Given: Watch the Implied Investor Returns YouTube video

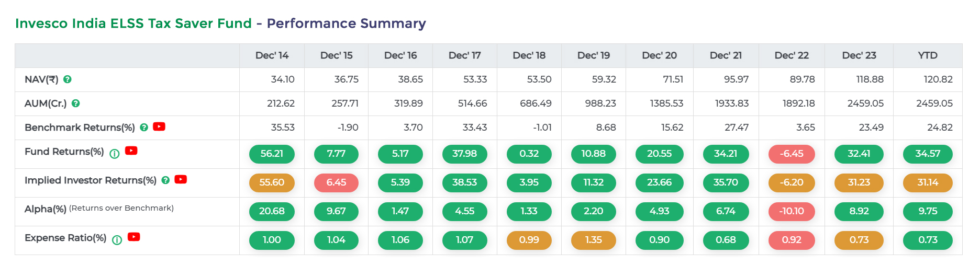Looking at the screenshot, I should pyautogui.click(x=181, y=179).
